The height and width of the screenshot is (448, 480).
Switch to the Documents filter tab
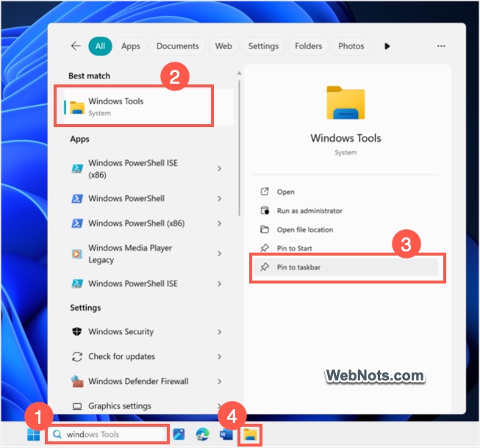click(178, 46)
